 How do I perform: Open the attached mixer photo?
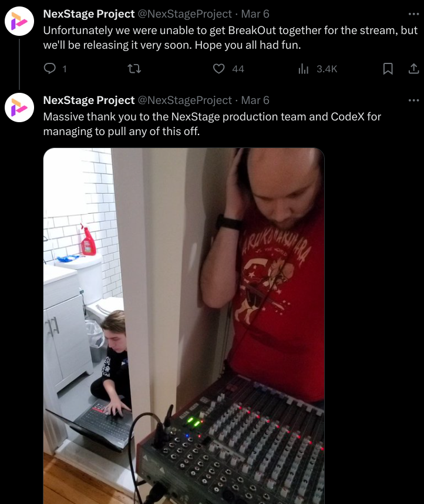click(x=184, y=326)
